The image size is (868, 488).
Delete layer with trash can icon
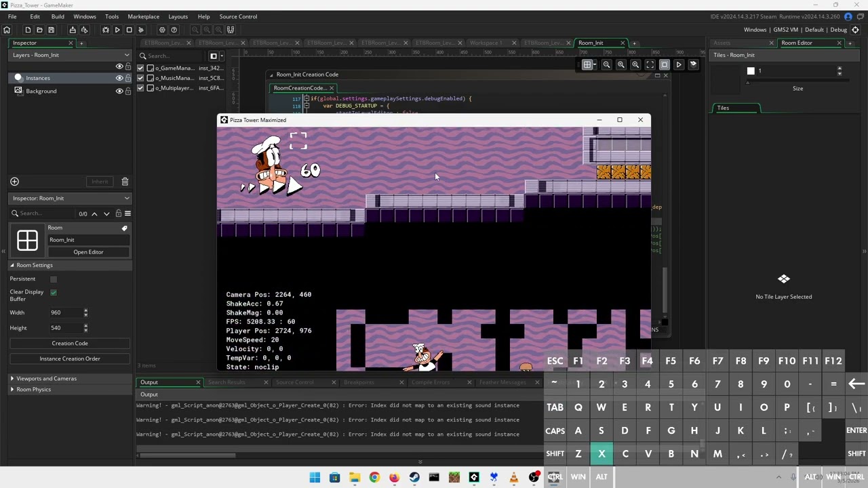(125, 182)
